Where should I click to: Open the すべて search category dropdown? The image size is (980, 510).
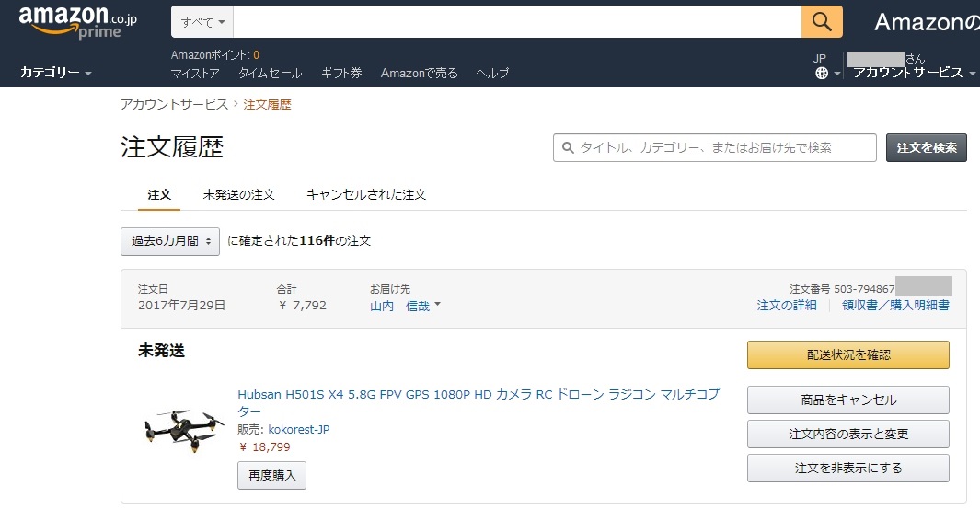(202, 22)
